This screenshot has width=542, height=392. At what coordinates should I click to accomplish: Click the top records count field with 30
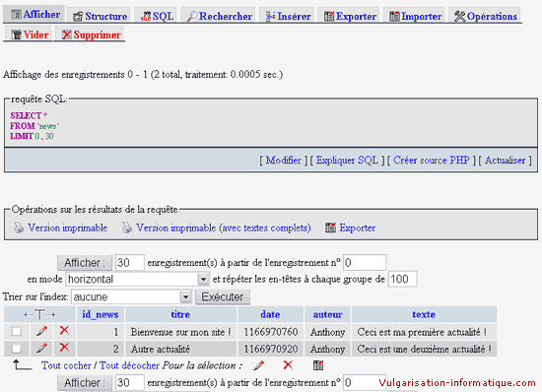(x=130, y=263)
